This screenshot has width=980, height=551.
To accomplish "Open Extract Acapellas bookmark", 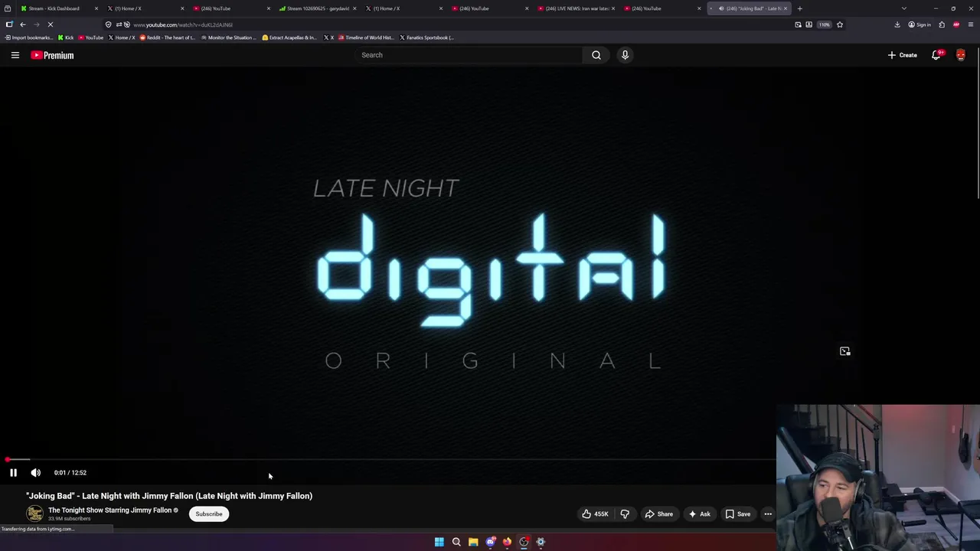I will click(x=289, y=37).
